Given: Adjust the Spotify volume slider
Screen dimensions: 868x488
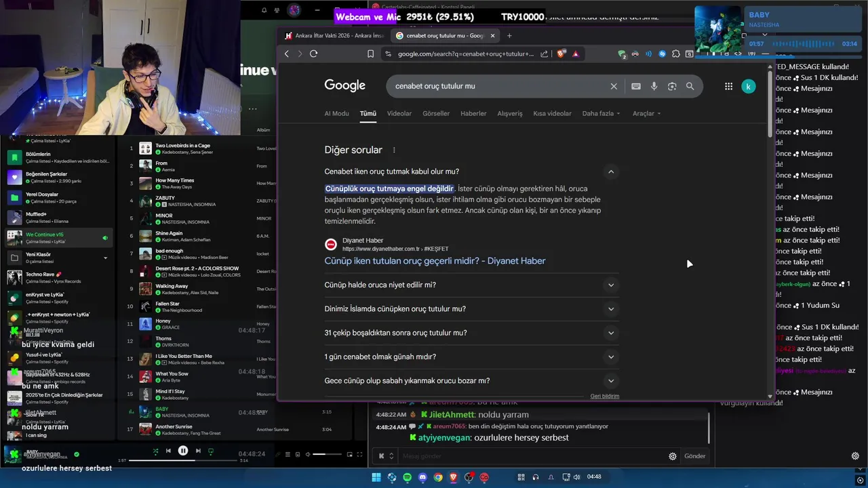Looking at the screenshot, I should 328,454.
